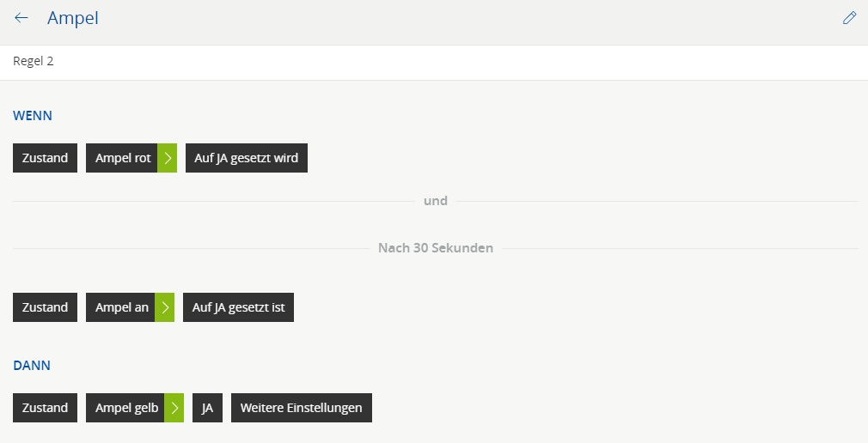Open Weitere Einstellungen
This screenshot has height=443, width=868.
coord(301,408)
